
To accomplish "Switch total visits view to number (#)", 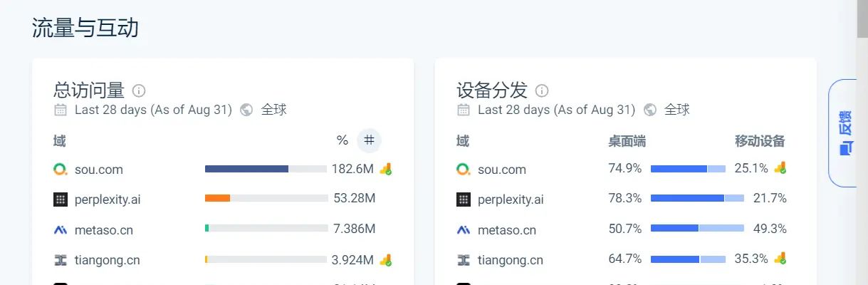I will 369,140.
